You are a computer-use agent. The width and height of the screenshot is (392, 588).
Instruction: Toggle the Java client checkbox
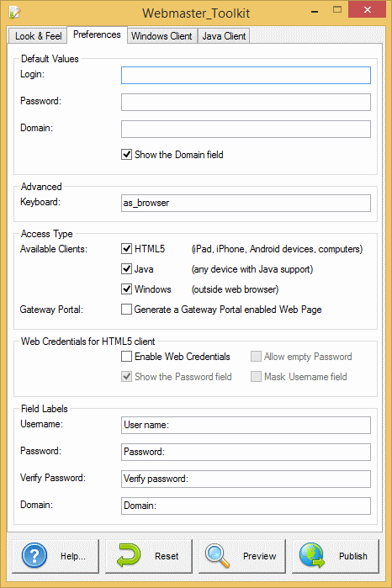[x=126, y=269]
